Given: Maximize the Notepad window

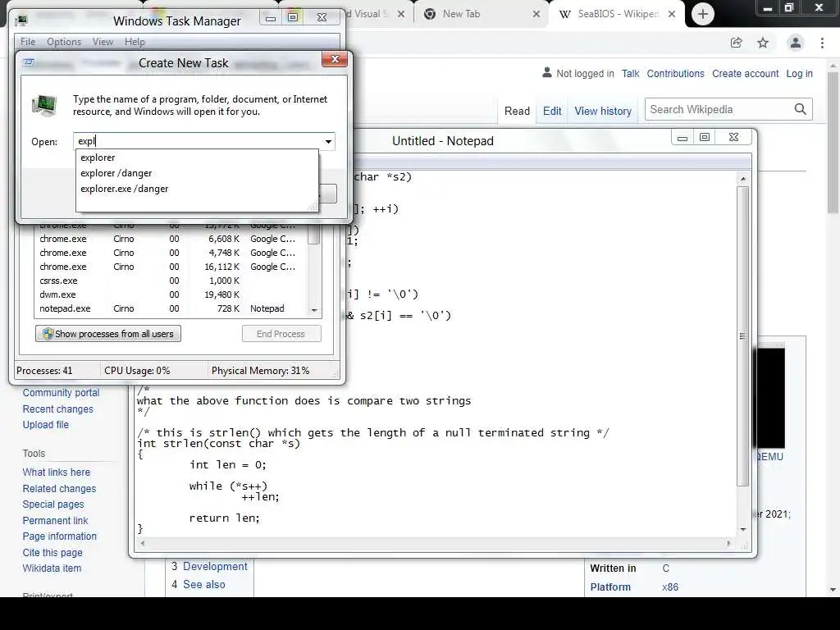Looking at the screenshot, I should [x=705, y=138].
